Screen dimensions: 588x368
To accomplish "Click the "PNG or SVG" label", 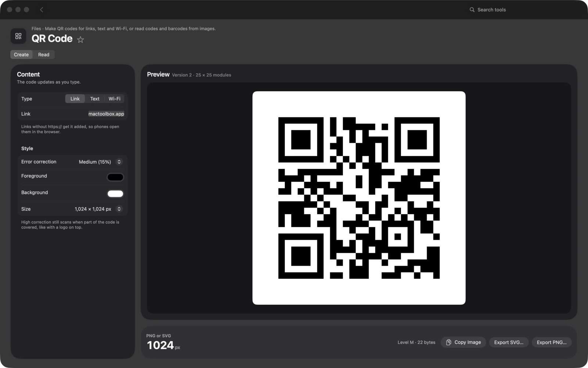I will pos(158,336).
